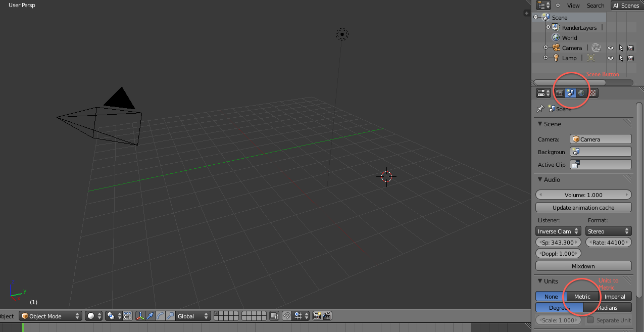Open the Object Mode dropdown
The height and width of the screenshot is (332, 644).
point(51,316)
